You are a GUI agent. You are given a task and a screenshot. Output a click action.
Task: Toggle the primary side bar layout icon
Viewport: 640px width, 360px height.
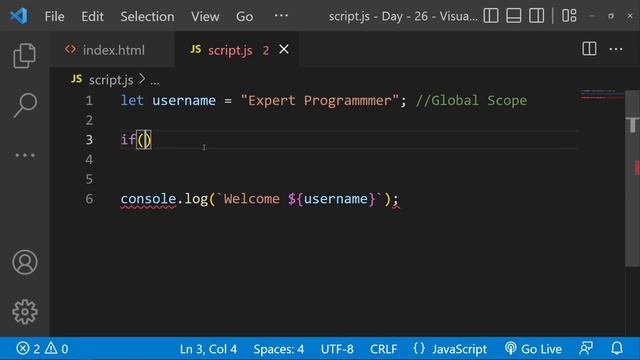pyautogui.click(x=491, y=16)
